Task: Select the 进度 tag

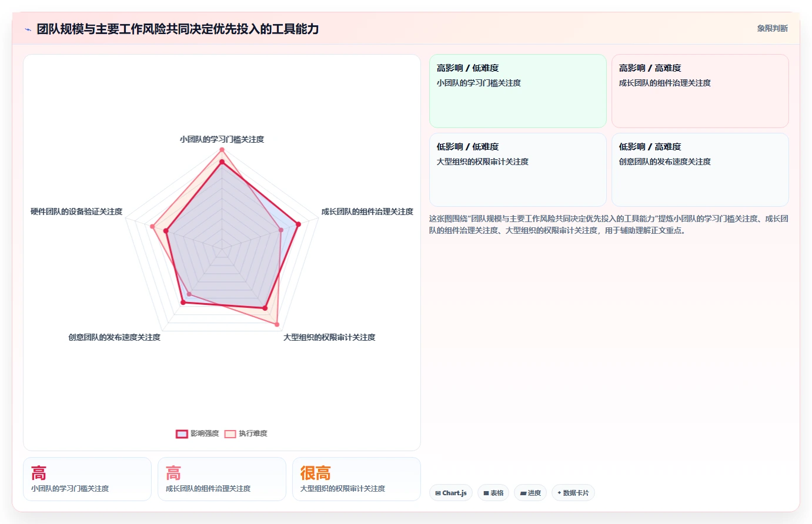Action: click(x=530, y=493)
